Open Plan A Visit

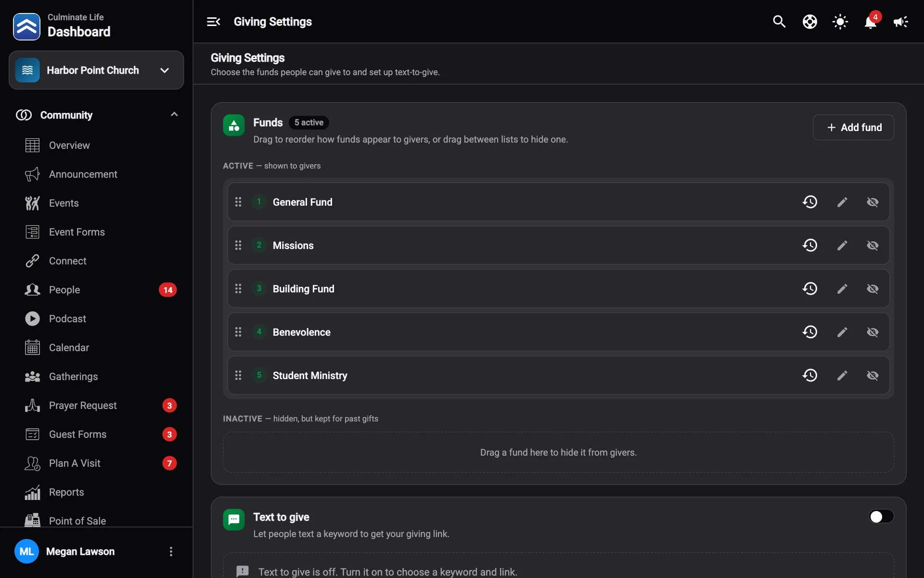96,463
